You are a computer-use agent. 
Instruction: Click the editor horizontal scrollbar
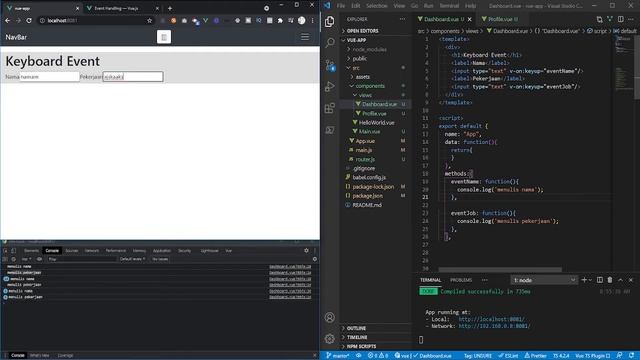[500, 269]
